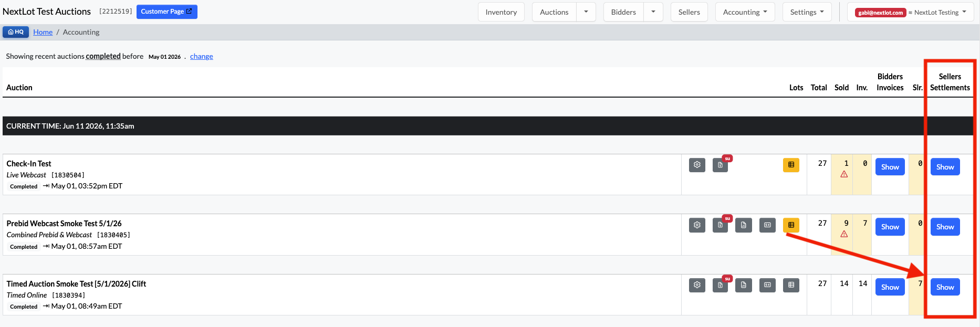Open gabi@nextlot.com user account dropdown

[x=910, y=12]
